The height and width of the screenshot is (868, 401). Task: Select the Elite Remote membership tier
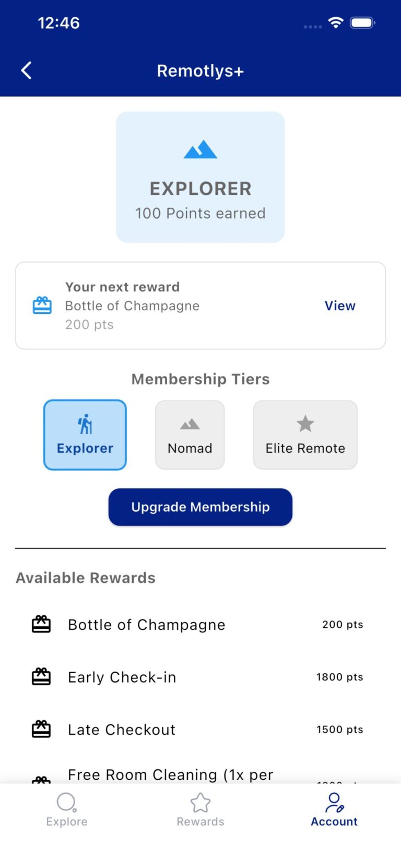(305, 435)
